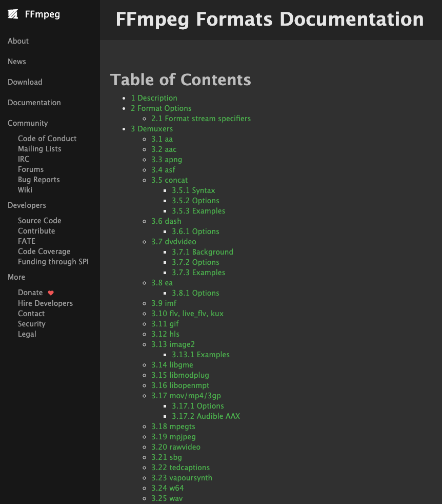442x504 pixels.
Task: Open 3.10 flv, live_flv, kux entry
Action: coord(187,314)
